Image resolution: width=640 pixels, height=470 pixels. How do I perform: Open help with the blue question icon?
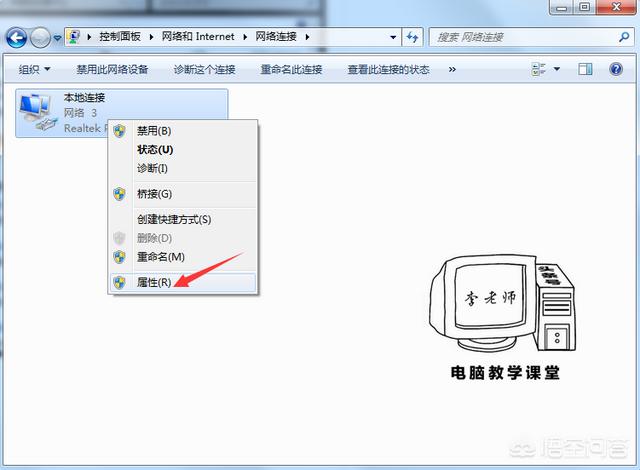(616, 69)
